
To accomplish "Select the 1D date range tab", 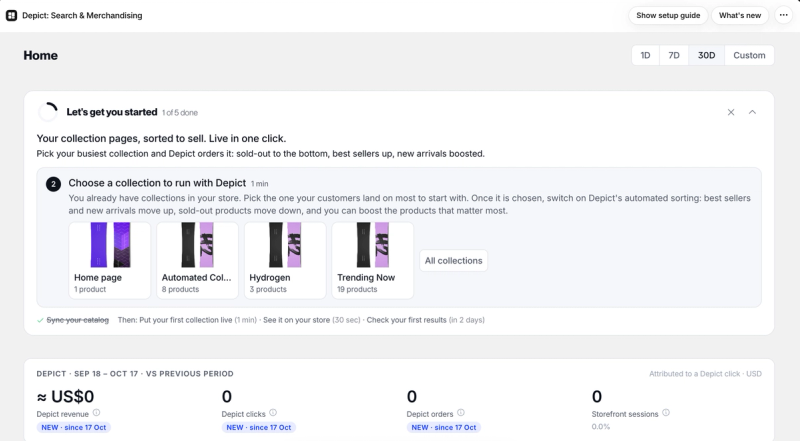I will pos(645,55).
